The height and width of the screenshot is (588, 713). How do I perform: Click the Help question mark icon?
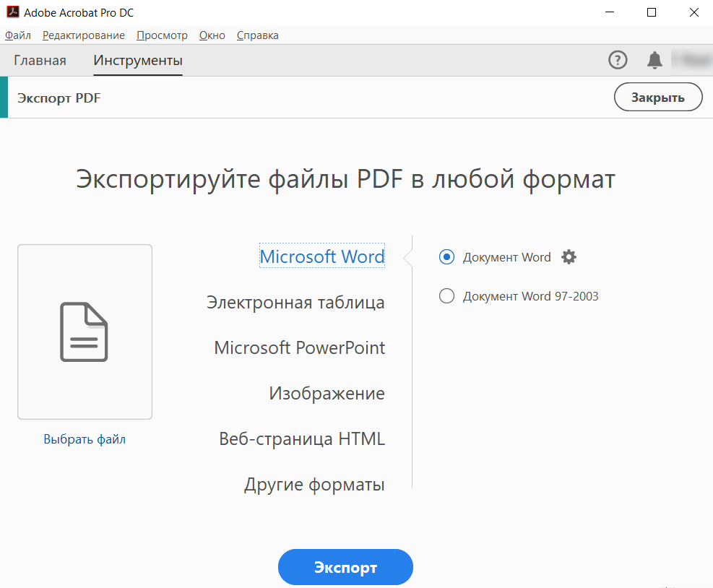[618, 60]
